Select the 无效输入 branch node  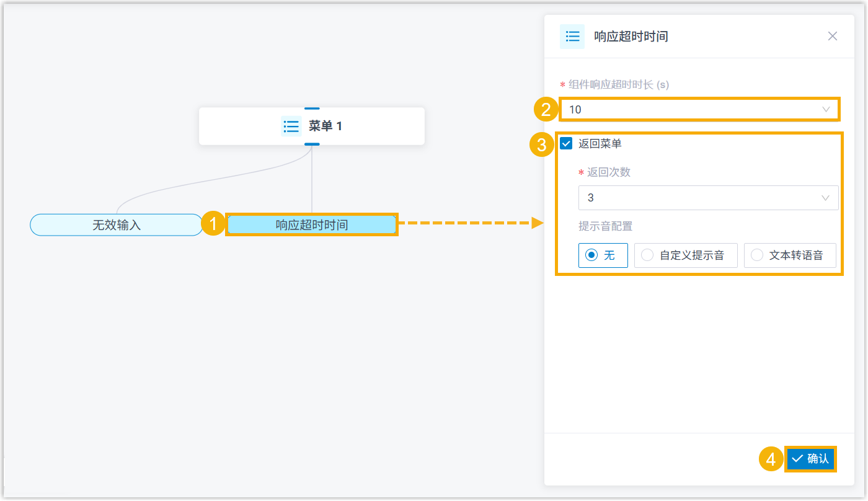click(x=117, y=225)
